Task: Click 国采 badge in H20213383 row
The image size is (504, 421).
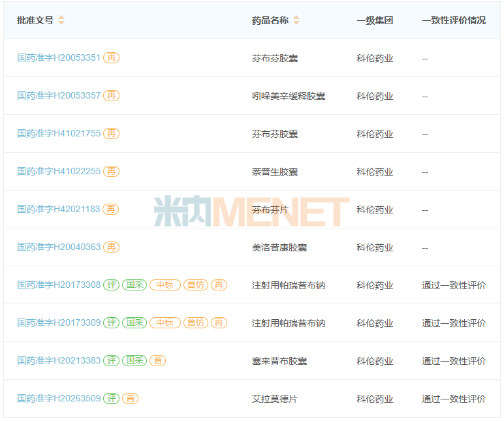Action: 134,360
